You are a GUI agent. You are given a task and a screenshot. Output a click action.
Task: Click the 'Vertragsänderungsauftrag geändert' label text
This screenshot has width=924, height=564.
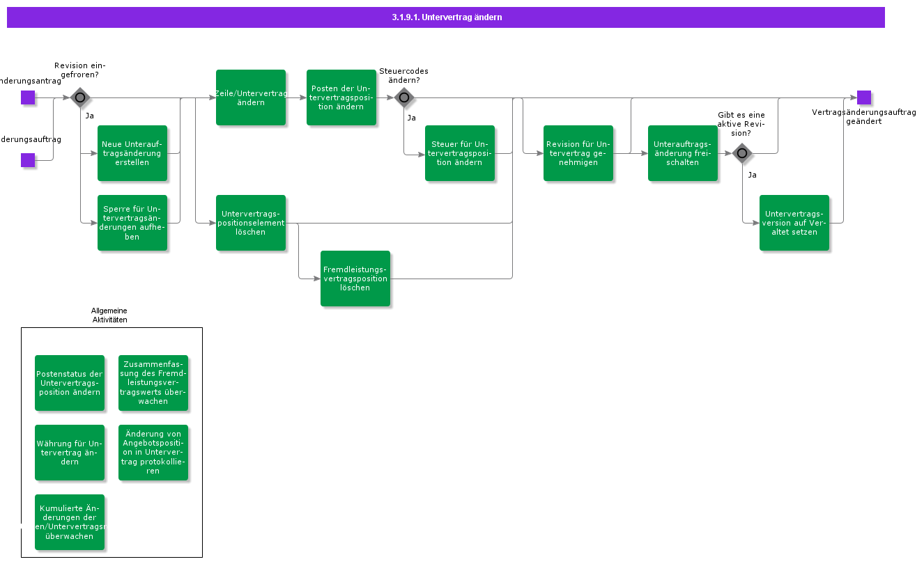tap(864, 116)
